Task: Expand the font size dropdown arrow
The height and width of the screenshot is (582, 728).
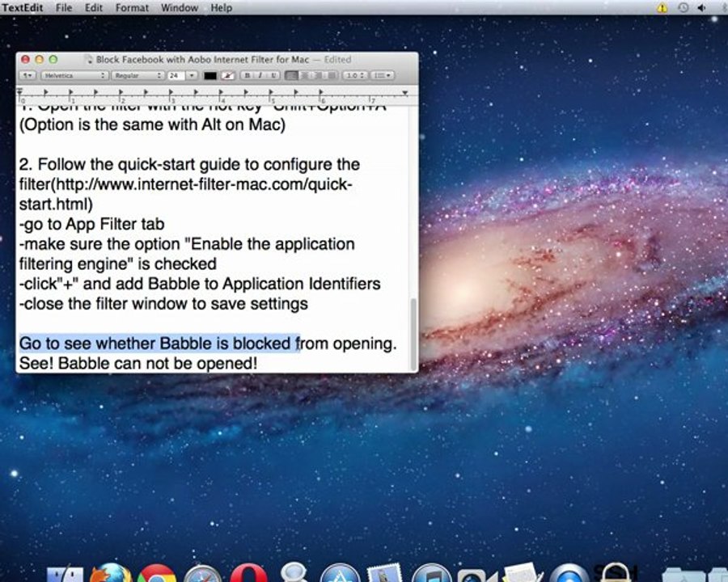Action: click(x=192, y=75)
